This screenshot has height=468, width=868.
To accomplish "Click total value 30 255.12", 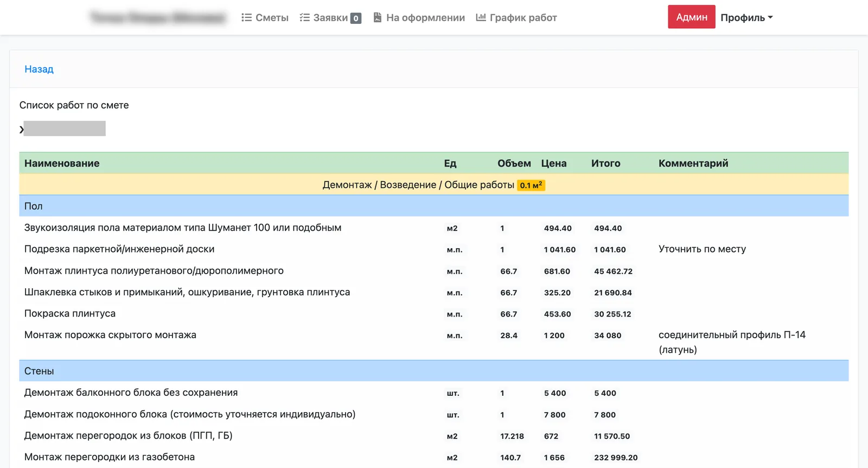I will coord(612,314).
